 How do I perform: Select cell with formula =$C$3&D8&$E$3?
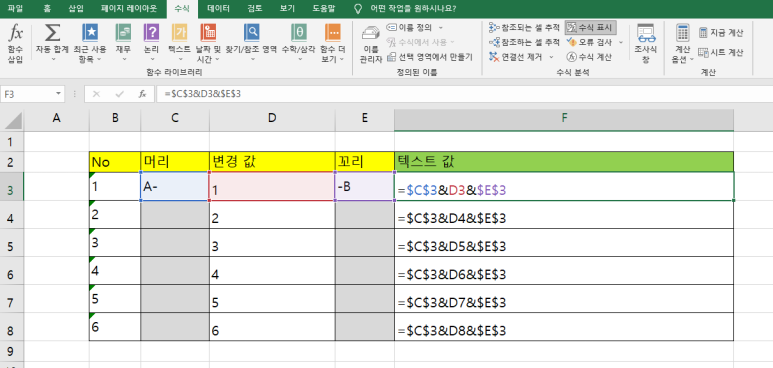click(564, 327)
